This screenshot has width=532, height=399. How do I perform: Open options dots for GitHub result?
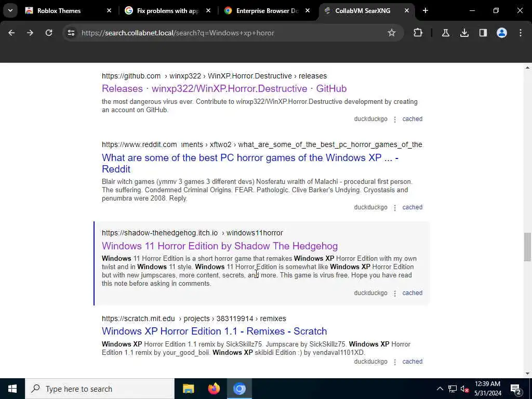[x=395, y=119]
